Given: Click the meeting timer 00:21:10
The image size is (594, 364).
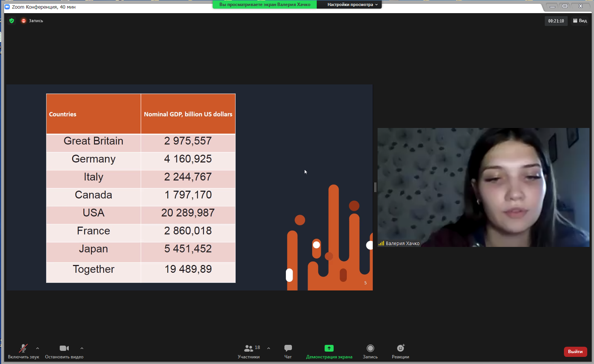Looking at the screenshot, I should (556, 21).
